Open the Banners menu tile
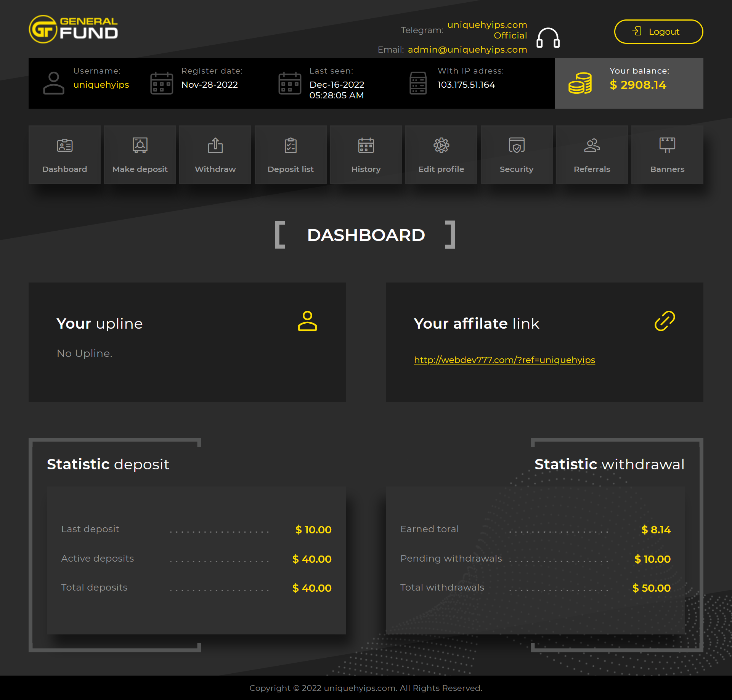Viewport: 732px width, 700px height. (667, 155)
